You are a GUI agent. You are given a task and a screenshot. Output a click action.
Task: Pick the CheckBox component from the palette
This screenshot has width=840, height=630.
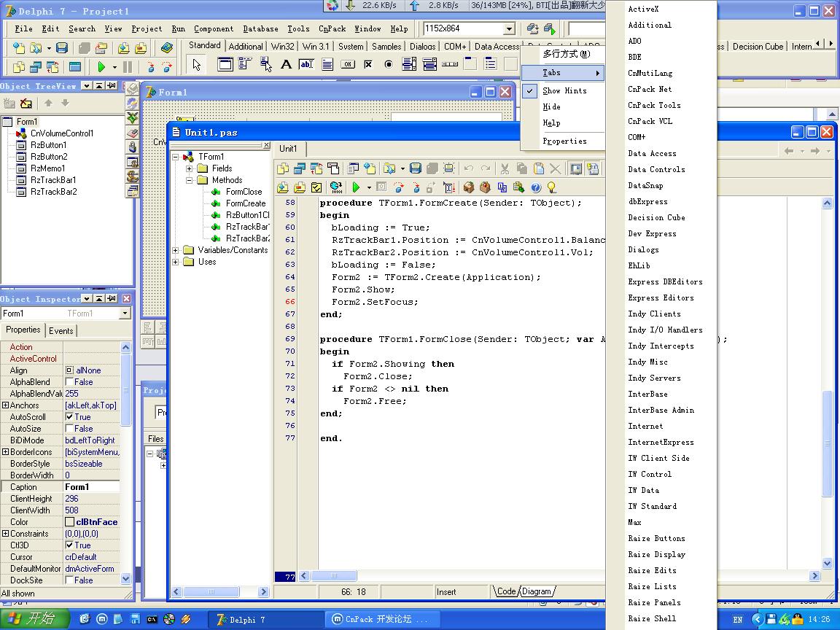(368, 65)
